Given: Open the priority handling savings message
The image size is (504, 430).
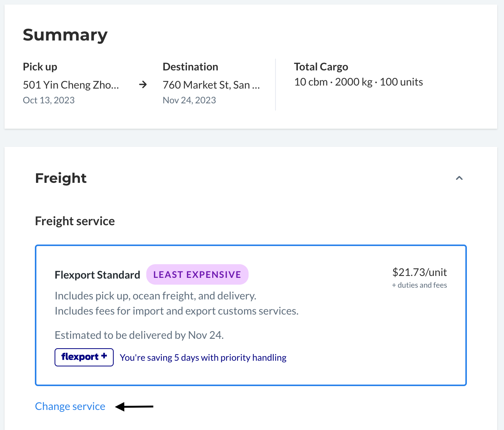Looking at the screenshot, I should [x=203, y=358].
